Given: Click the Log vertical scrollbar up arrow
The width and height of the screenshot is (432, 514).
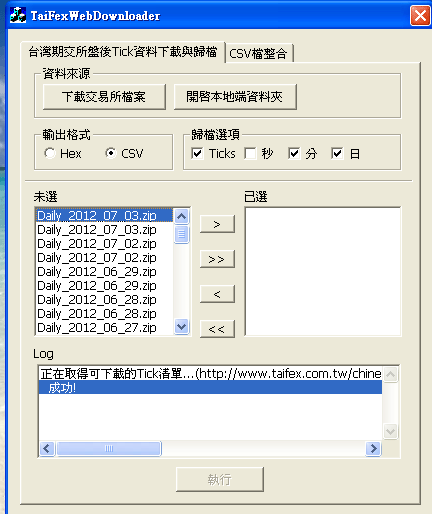Looking at the screenshot, I should 390,375.
